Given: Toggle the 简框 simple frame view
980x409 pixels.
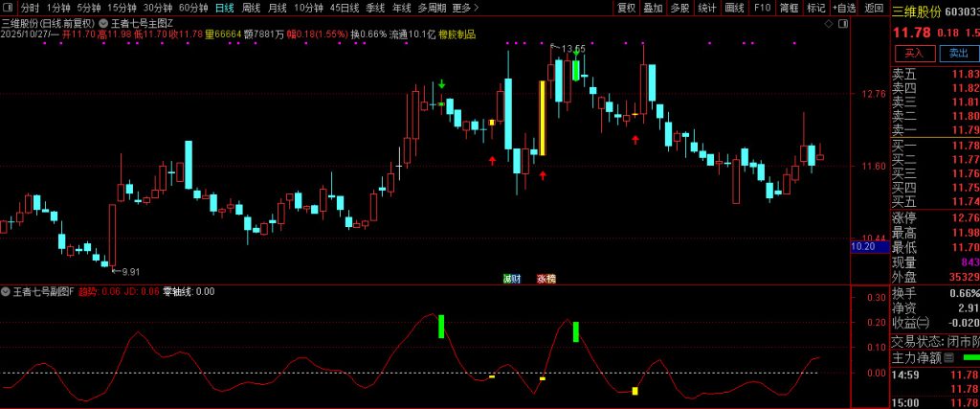Looking at the screenshot, I should [x=789, y=8].
